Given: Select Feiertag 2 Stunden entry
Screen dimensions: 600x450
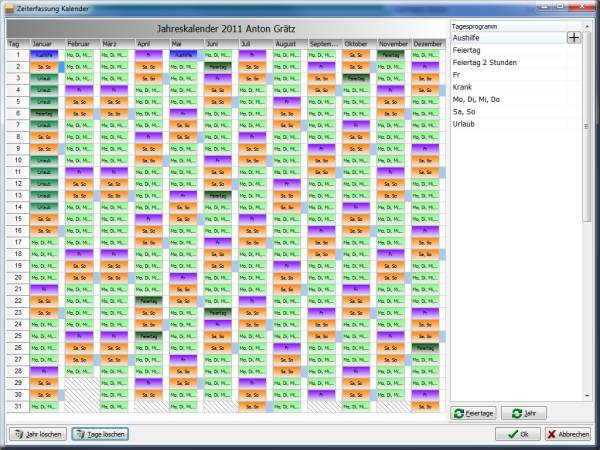Looking at the screenshot, I should click(515, 62).
